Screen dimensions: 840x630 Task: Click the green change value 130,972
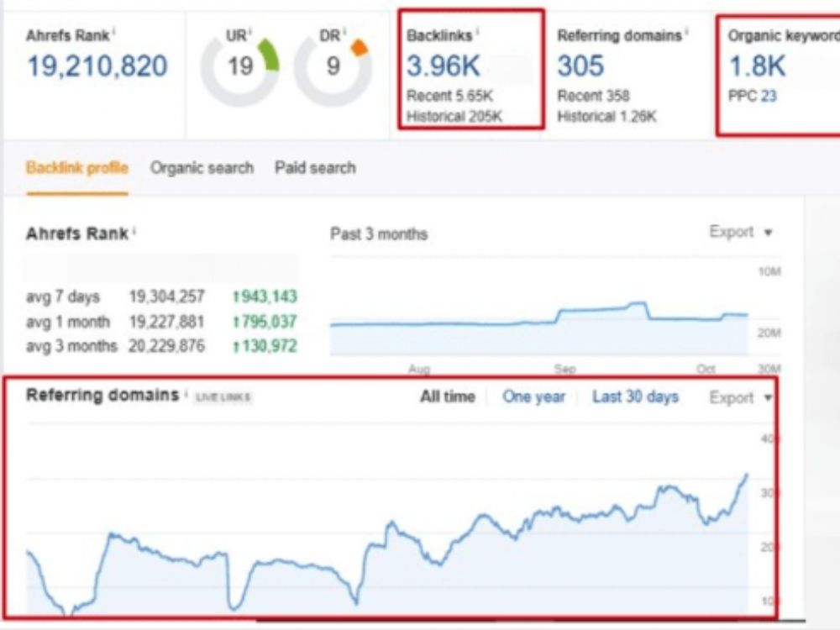click(265, 346)
